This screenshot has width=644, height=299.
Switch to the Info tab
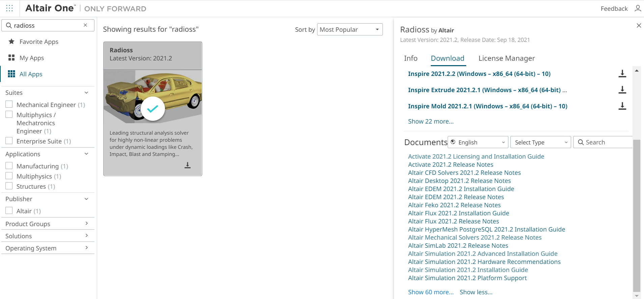click(411, 58)
